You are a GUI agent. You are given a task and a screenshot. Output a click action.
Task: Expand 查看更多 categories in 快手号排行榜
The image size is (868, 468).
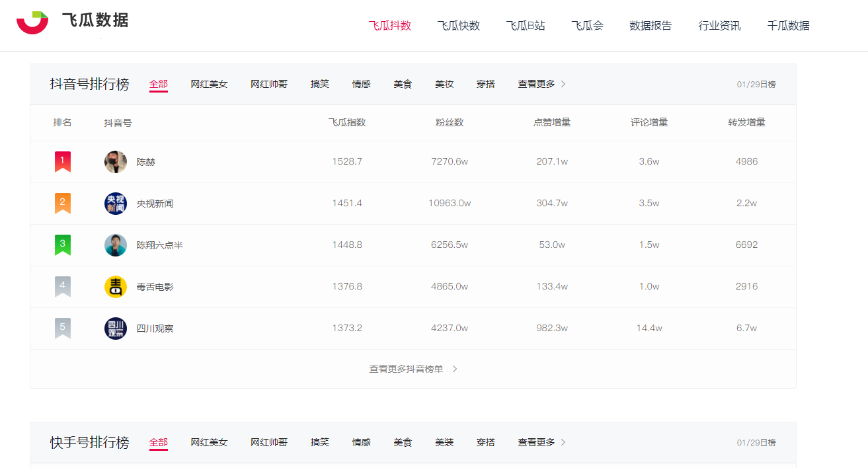point(541,442)
